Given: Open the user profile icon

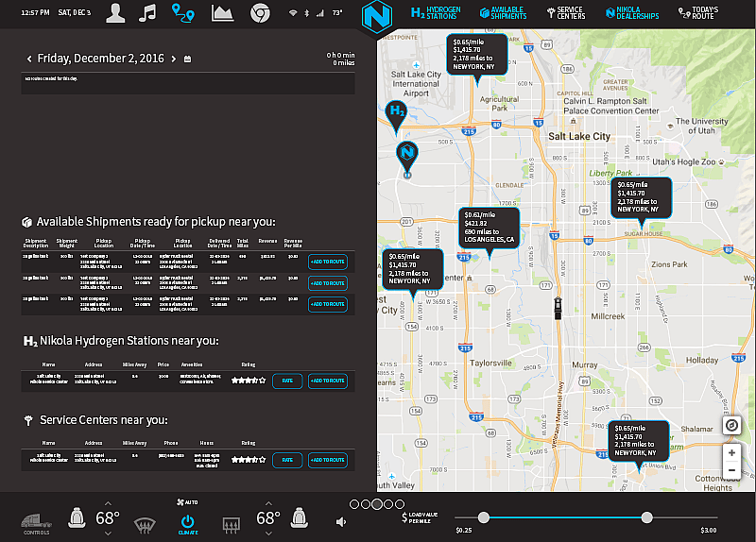Looking at the screenshot, I should 115,13.
